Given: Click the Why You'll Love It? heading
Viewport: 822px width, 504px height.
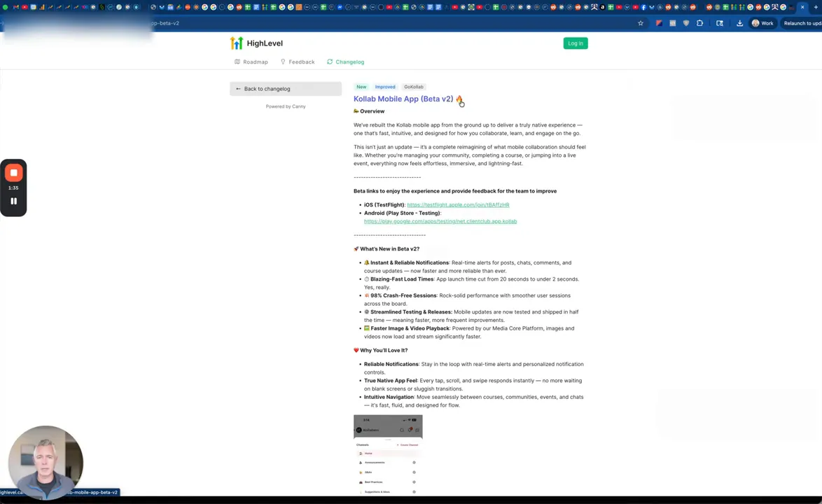Looking at the screenshot, I should click(381, 351).
